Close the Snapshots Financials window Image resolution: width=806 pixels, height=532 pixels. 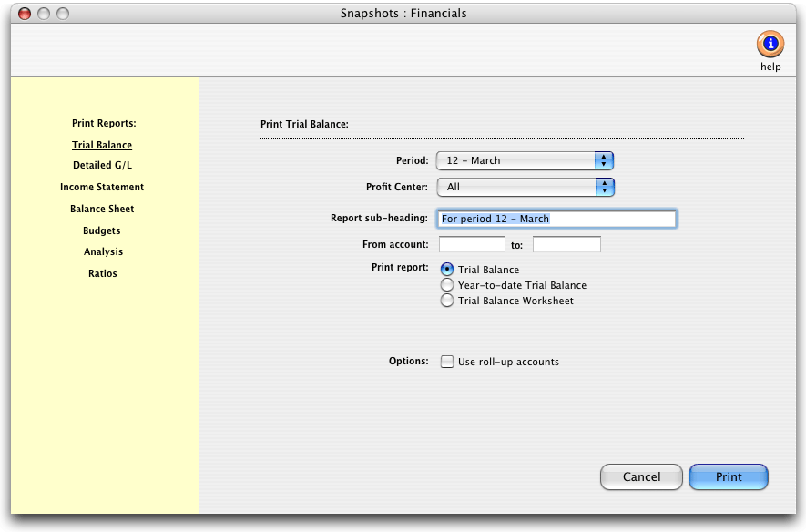(x=25, y=14)
